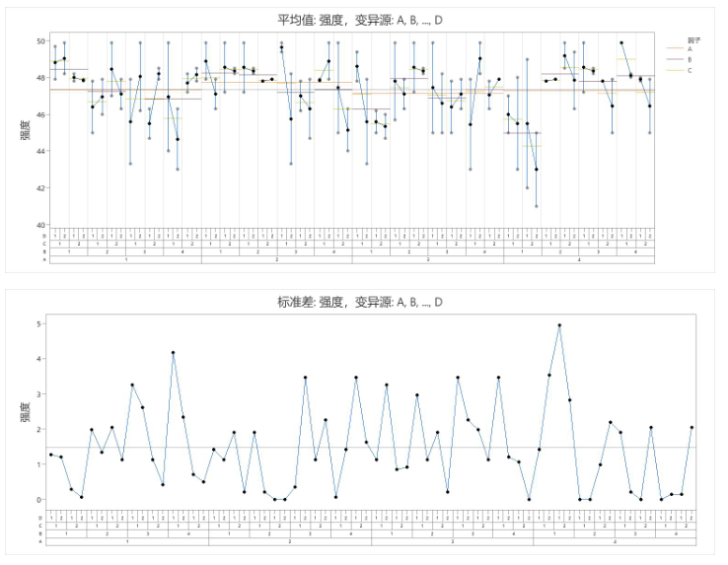The image size is (728, 565).
Task: Click the y-axis tick 5 on standard deviation chart
Action: (40, 324)
